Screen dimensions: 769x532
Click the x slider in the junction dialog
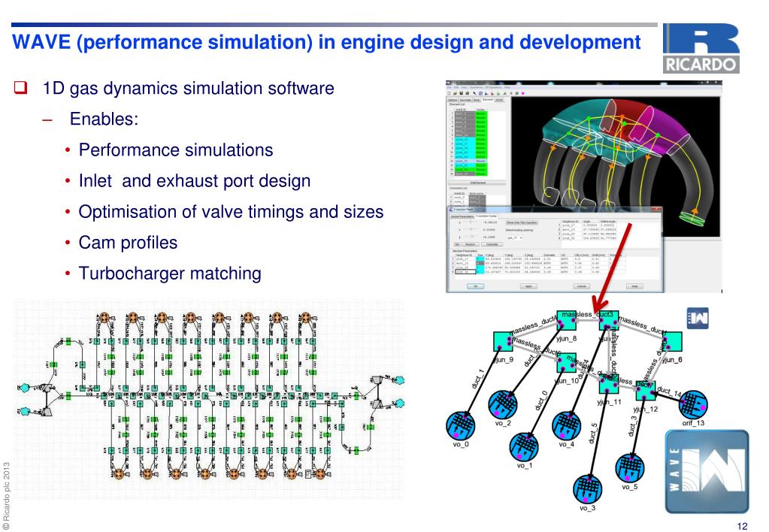470,222
